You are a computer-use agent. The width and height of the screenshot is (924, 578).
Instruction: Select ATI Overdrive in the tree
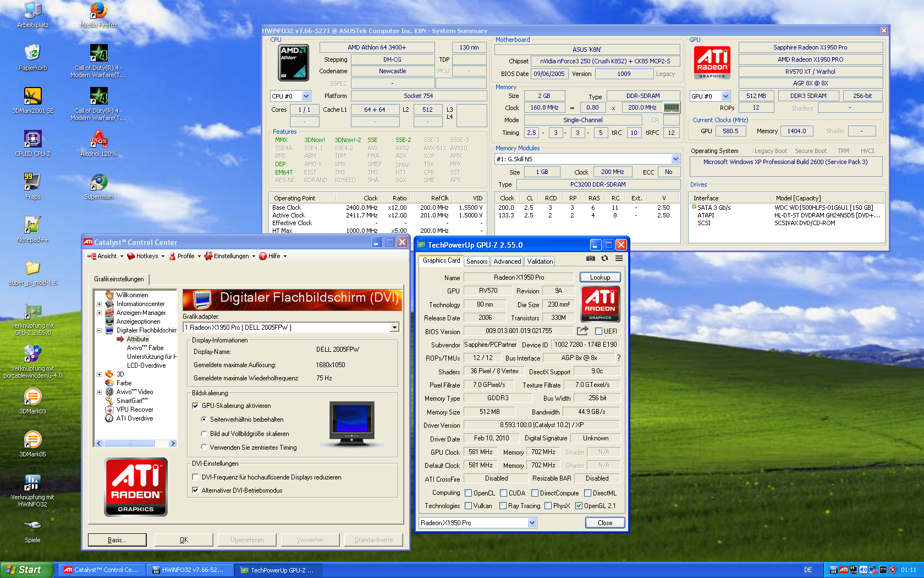[135, 418]
